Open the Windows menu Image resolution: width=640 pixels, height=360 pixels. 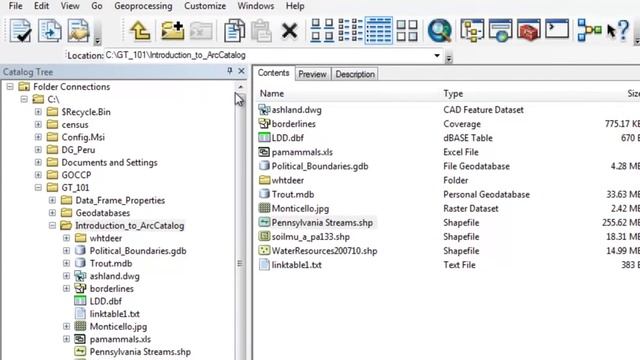[256, 6]
